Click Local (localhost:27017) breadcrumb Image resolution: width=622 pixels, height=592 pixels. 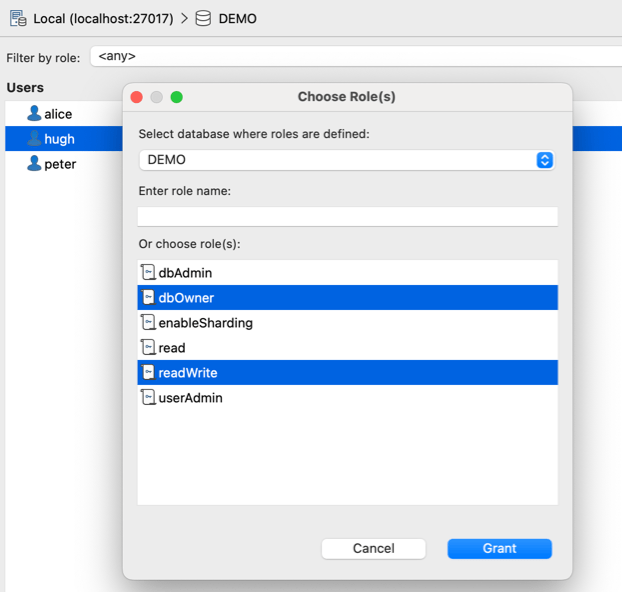(103, 18)
